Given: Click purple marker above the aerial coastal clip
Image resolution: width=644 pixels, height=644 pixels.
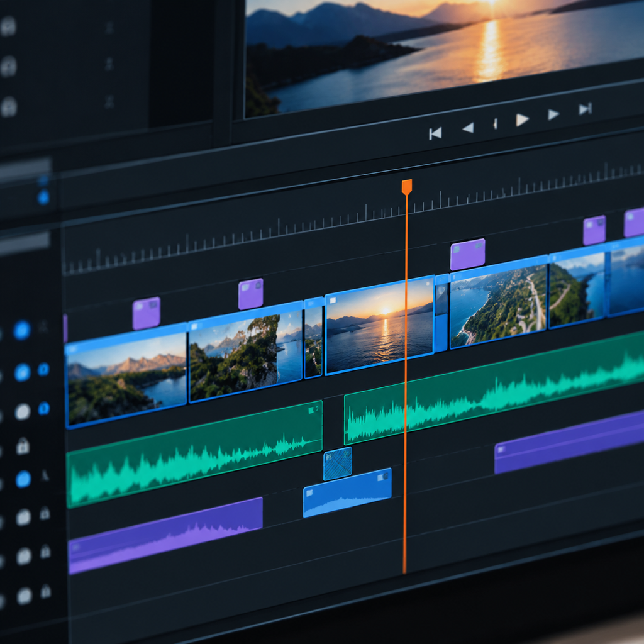Looking at the screenshot, I should click(x=467, y=255).
